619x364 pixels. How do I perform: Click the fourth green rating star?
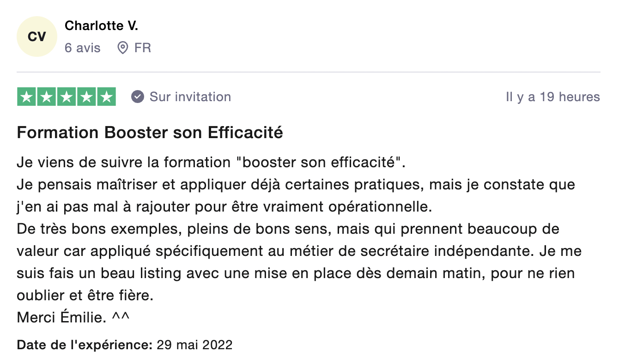(x=86, y=97)
